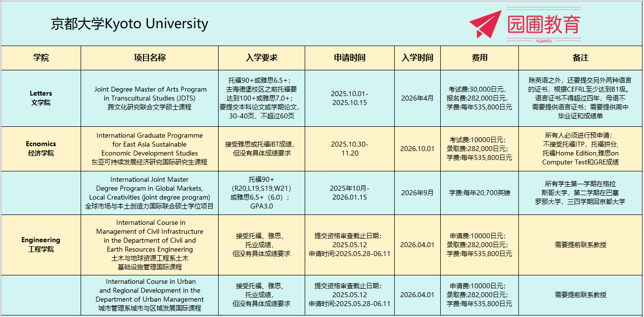Select the Global Markets joint degree program cell
Image resolution: width=644 pixels, height=317 pixels.
coord(149,193)
